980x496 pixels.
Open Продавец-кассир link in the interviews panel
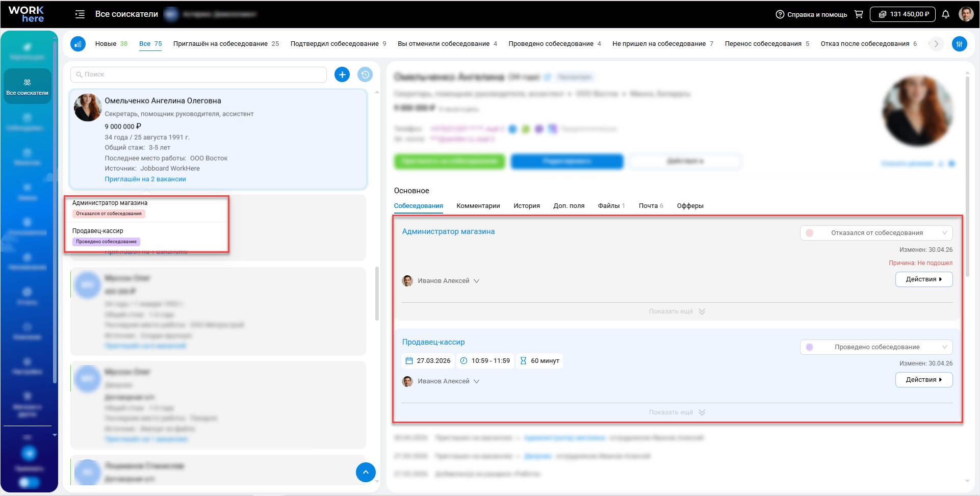click(x=433, y=342)
